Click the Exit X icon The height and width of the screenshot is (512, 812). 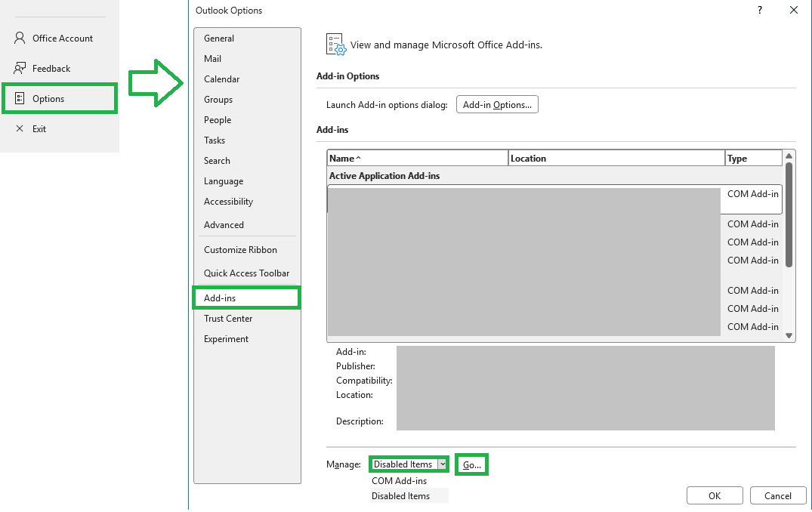coord(20,129)
